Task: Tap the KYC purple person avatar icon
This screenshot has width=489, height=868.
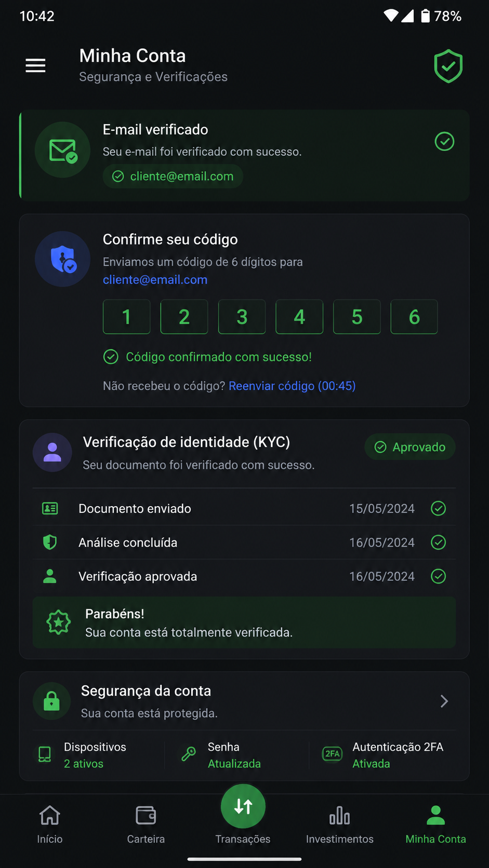Action: coord(52,452)
